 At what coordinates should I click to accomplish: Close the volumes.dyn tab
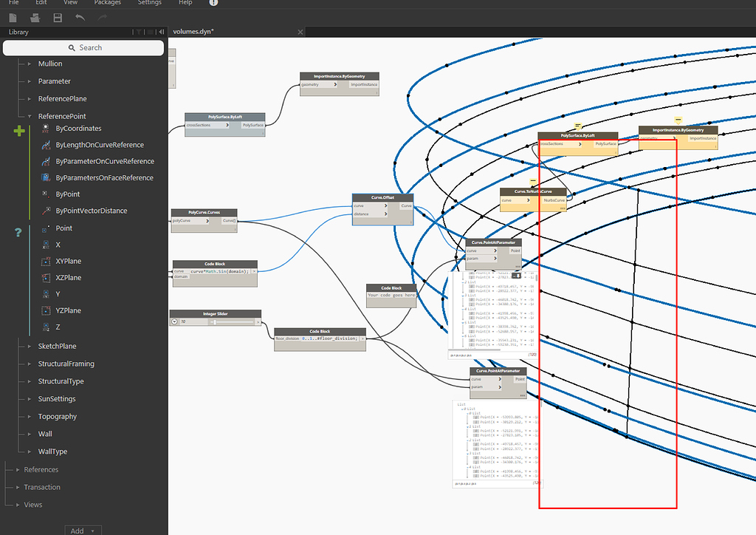299,33
